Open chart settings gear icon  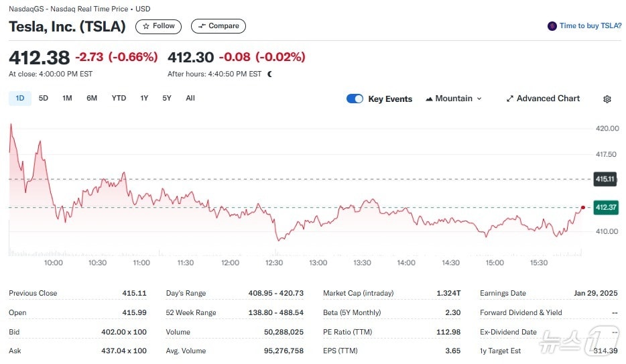(607, 99)
